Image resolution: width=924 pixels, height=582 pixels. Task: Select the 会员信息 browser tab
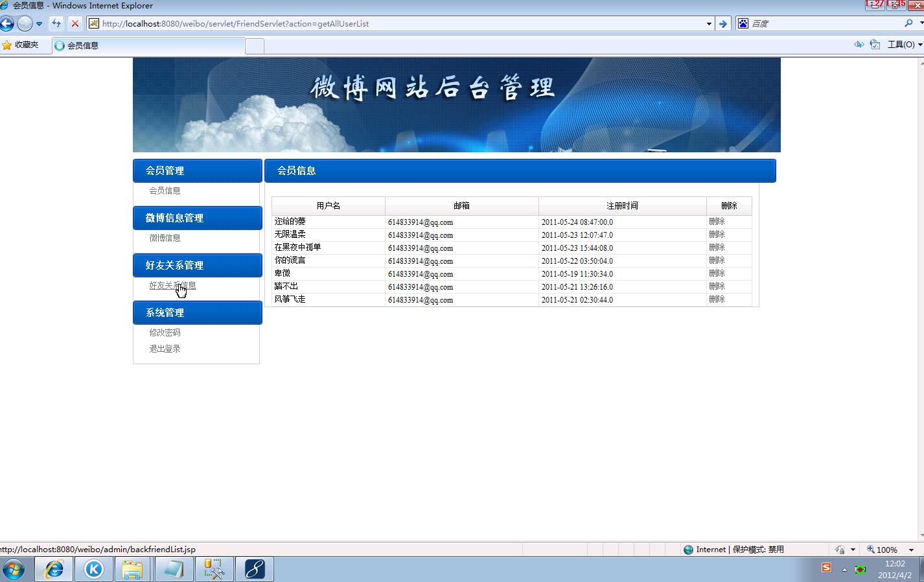tap(148, 45)
